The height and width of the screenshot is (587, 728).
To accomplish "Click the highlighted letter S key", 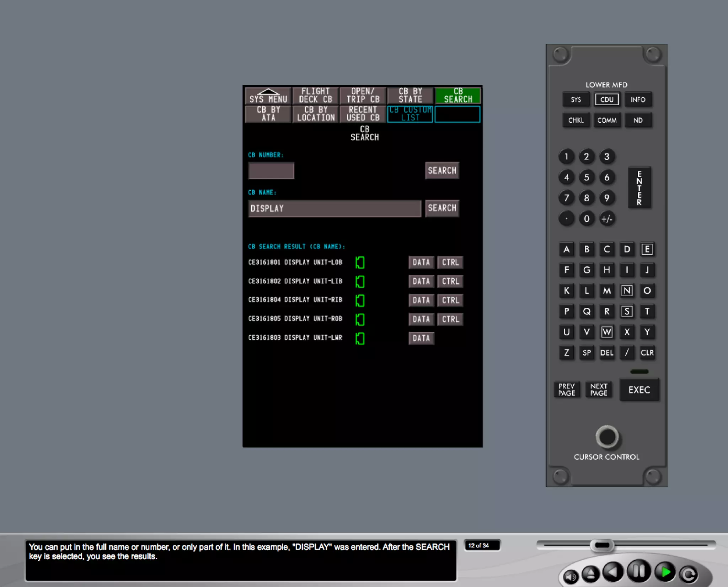I will click(x=627, y=311).
